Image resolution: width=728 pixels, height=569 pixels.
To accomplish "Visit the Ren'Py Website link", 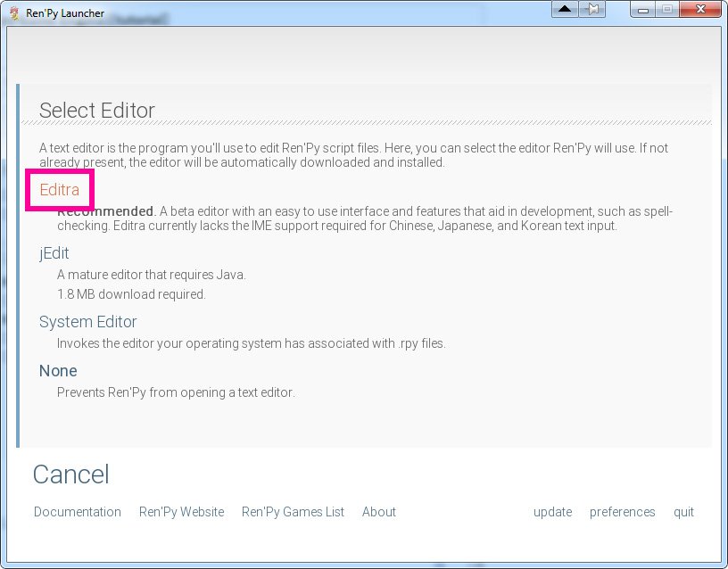I will click(181, 512).
